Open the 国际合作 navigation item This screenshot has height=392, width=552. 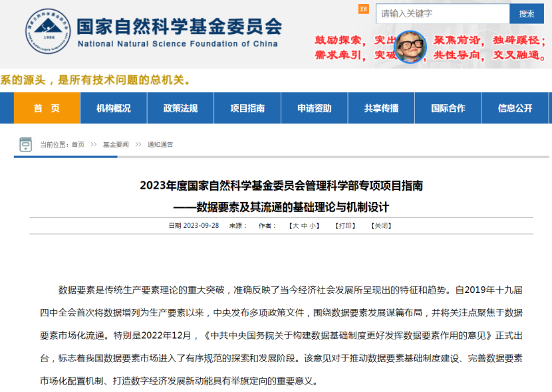pyautogui.click(x=448, y=108)
